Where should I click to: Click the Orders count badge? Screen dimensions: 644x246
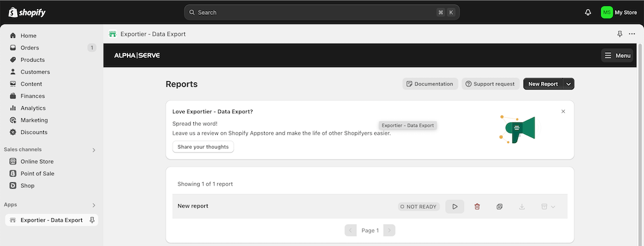91,48
